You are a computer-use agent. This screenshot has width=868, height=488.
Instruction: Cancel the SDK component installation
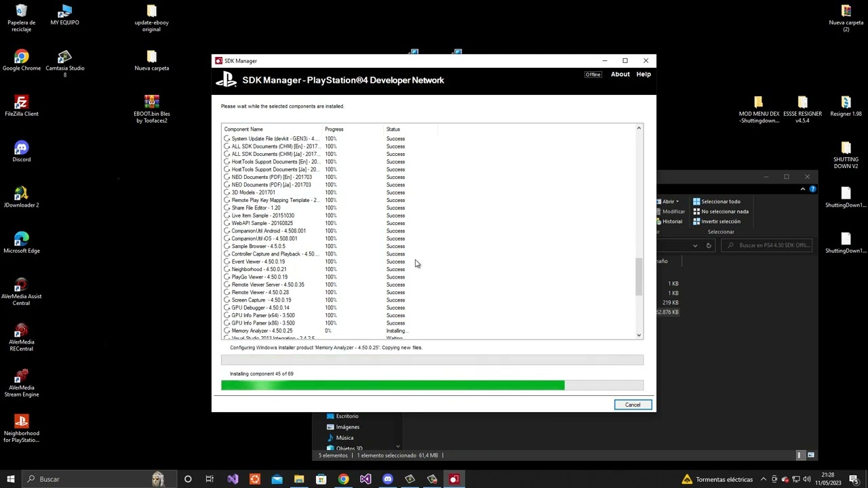pyautogui.click(x=633, y=405)
